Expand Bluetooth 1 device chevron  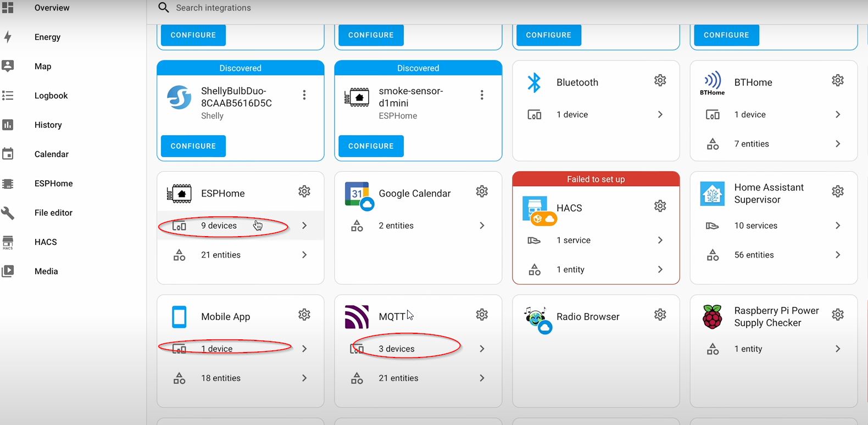coord(660,114)
